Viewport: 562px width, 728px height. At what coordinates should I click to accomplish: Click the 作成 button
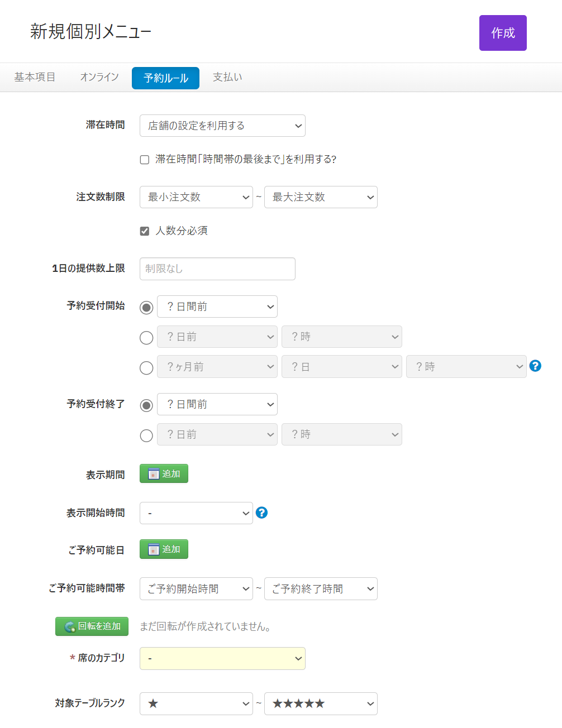pos(503,33)
